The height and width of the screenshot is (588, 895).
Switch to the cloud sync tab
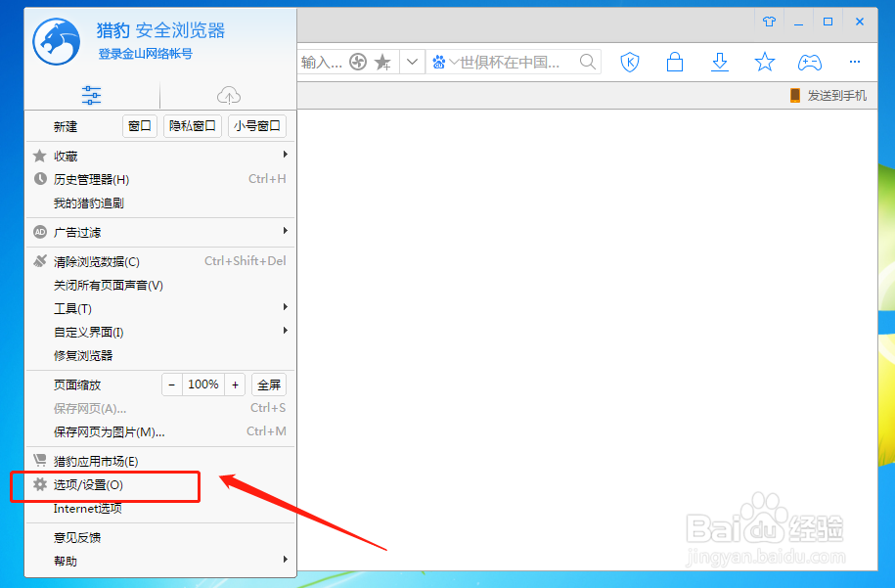[228, 95]
